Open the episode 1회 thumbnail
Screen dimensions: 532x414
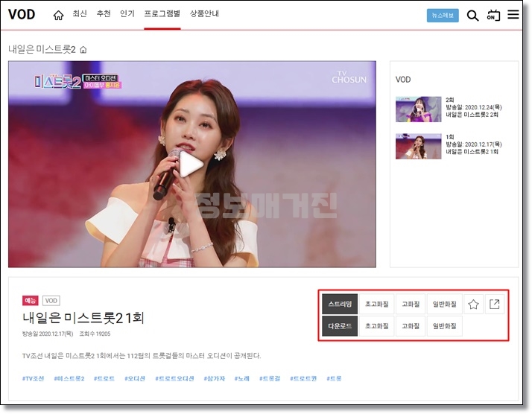[418, 146]
